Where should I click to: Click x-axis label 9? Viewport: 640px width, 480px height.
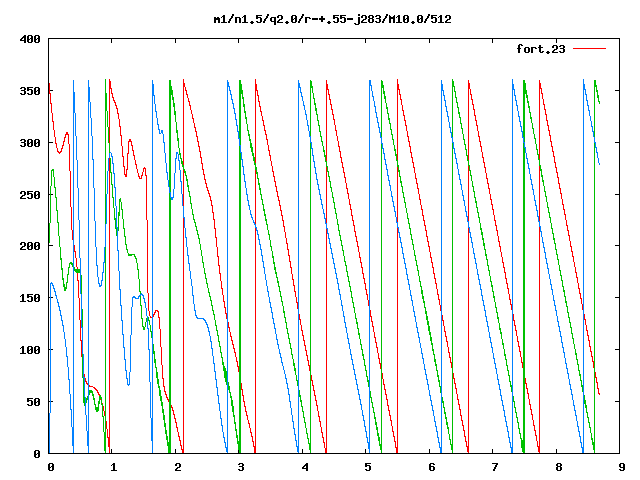click(x=622, y=467)
